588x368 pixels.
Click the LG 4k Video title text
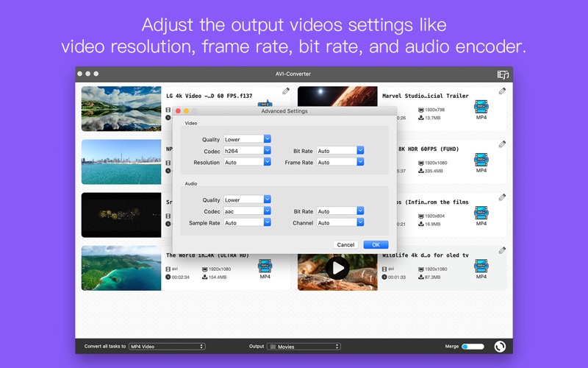tap(209, 96)
